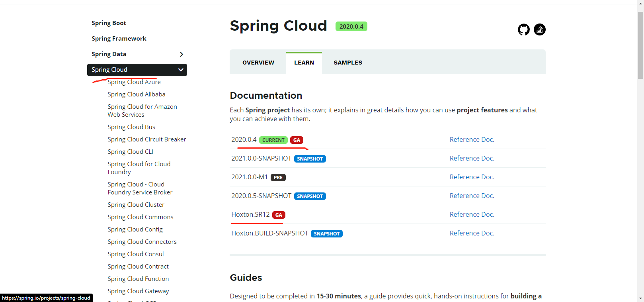This screenshot has height=302, width=644.
Task: Click the Guides heading
Action: click(246, 278)
